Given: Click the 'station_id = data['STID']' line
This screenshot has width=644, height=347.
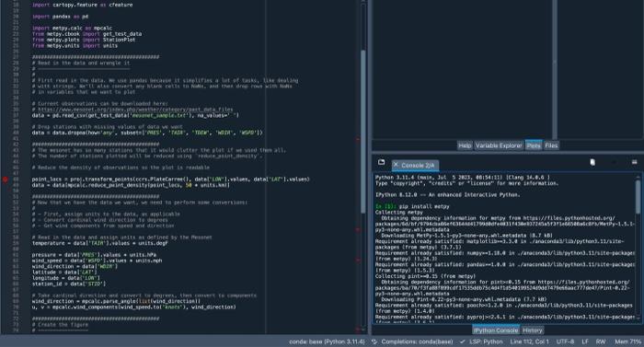Looking at the screenshot, I should 69,283.
